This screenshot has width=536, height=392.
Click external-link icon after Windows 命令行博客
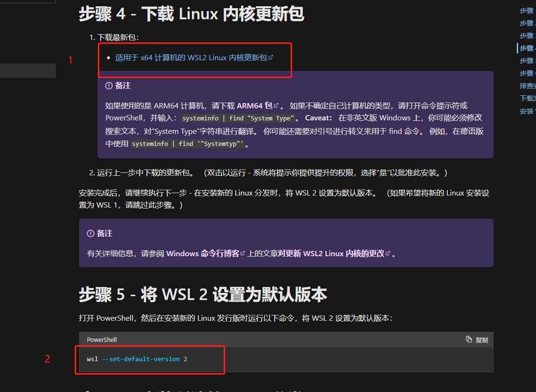[243, 253]
